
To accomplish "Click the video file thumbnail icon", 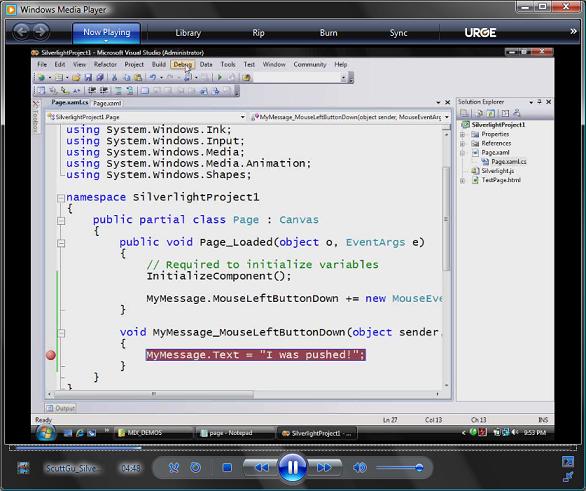I will 24,468.
